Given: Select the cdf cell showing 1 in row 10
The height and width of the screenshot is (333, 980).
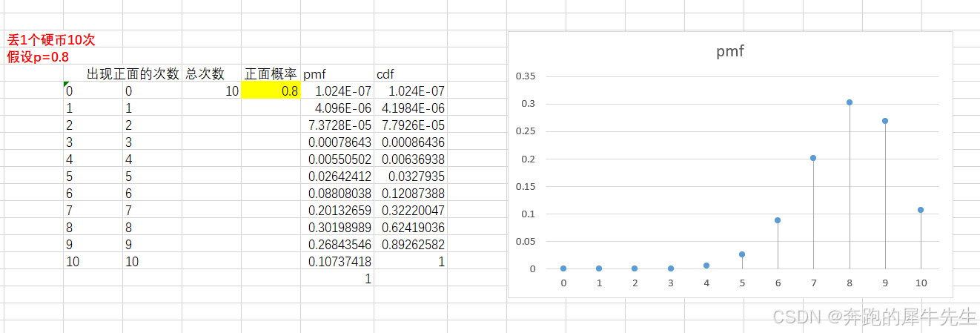Looking at the screenshot, I should 410,262.
